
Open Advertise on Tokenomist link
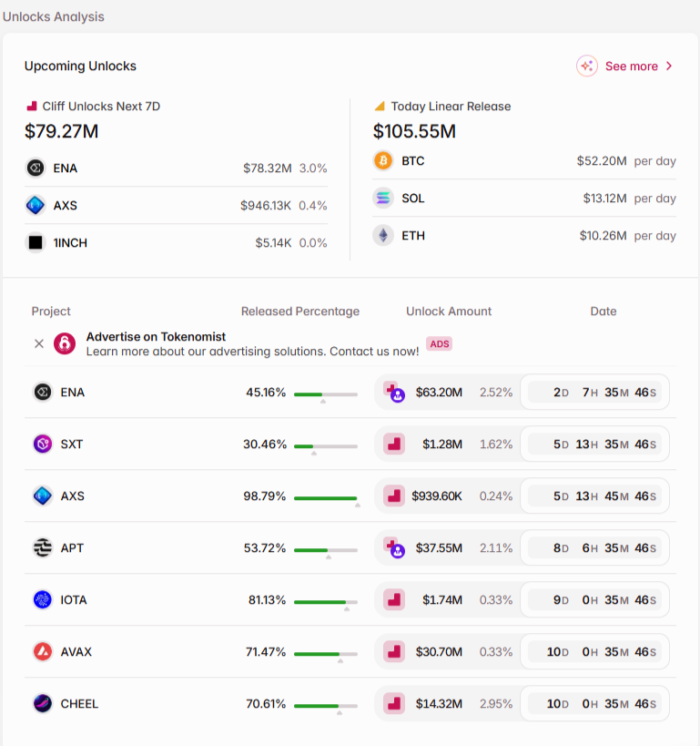(x=156, y=337)
